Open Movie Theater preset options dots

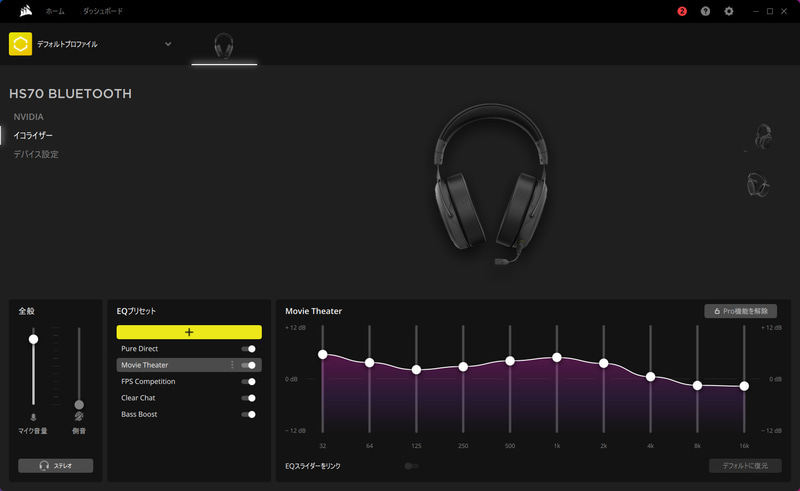click(x=232, y=365)
